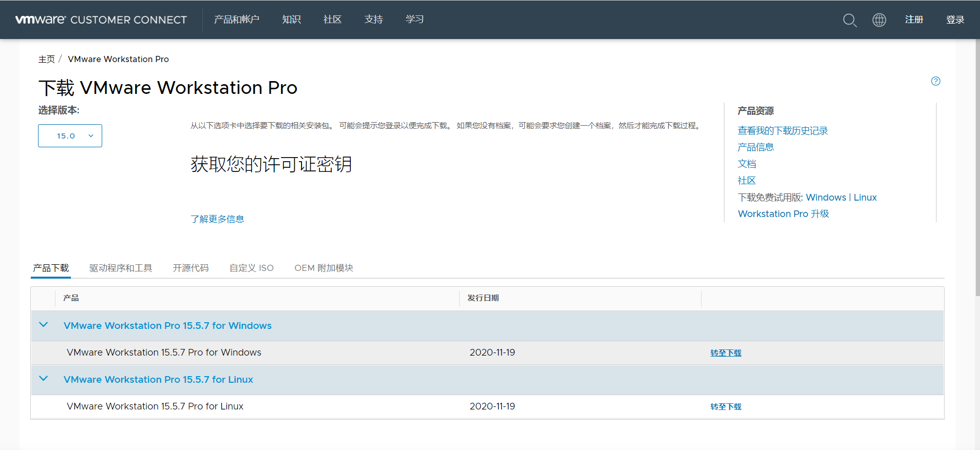Click the Windows free trial link
The image size is (980, 450).
point(826,198)
